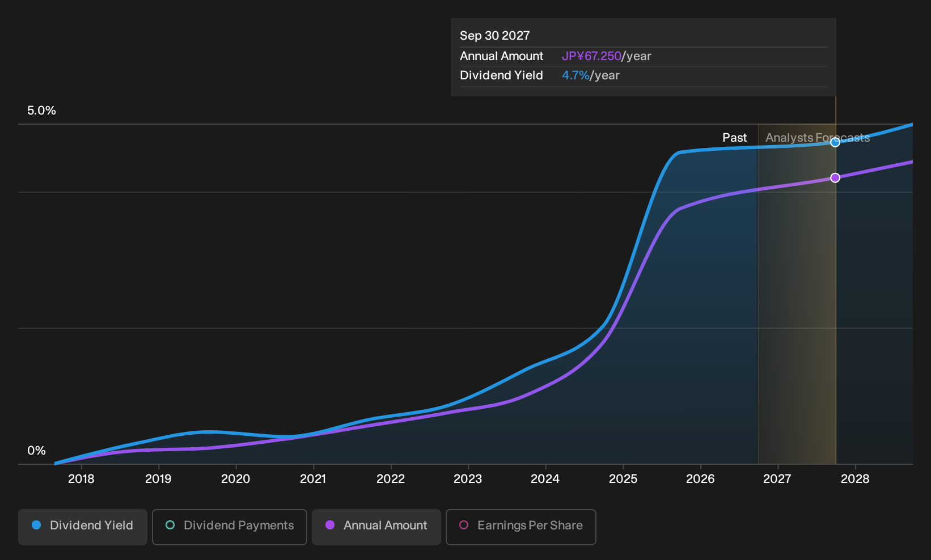Image resolution: width=931 pixels, height=560 pixels.
Task: Click the 2021 x-axis label
Action: click(313, 479)
